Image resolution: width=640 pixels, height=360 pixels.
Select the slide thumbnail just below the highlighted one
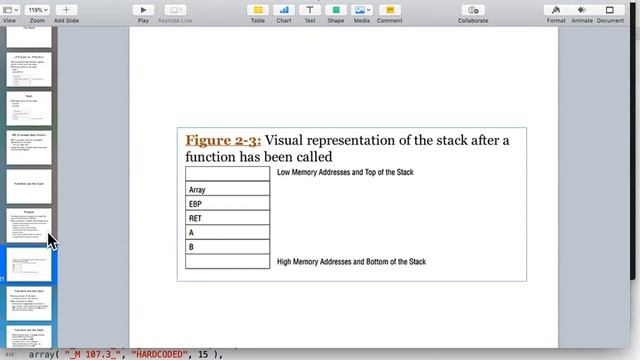pyautogui.click(x=29, y=303)
